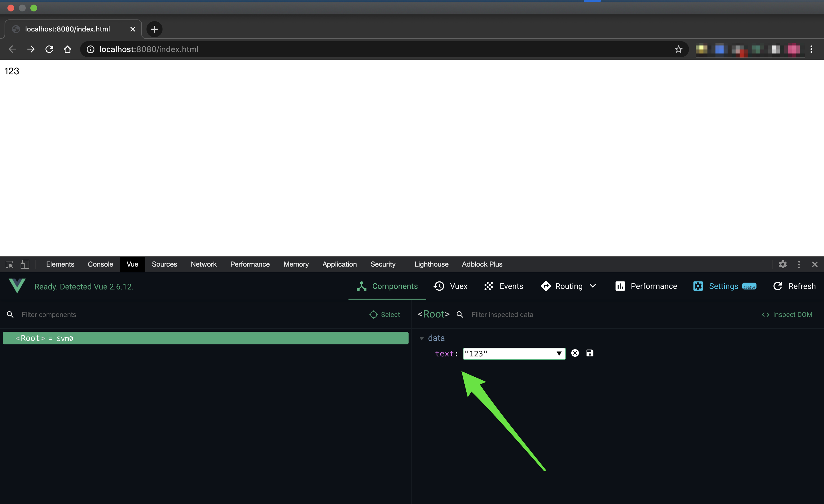Screen dimensions: 824x504
Task: Open the Events tab in Vue devtools
Action: pyautogui.click(x=504, y=286)
